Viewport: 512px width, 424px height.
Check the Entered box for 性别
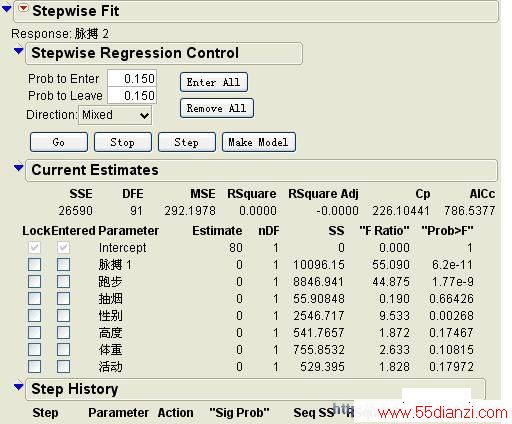63,315
